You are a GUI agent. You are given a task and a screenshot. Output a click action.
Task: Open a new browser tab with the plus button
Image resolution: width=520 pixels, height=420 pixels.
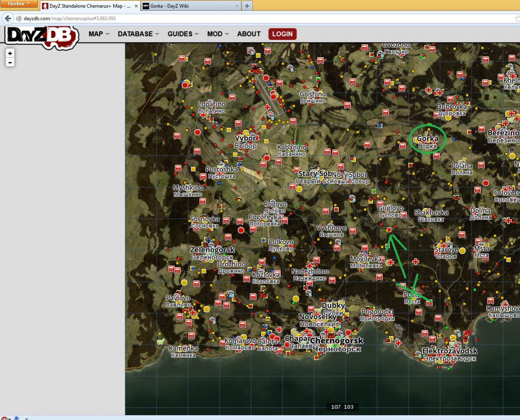(247, 6)
